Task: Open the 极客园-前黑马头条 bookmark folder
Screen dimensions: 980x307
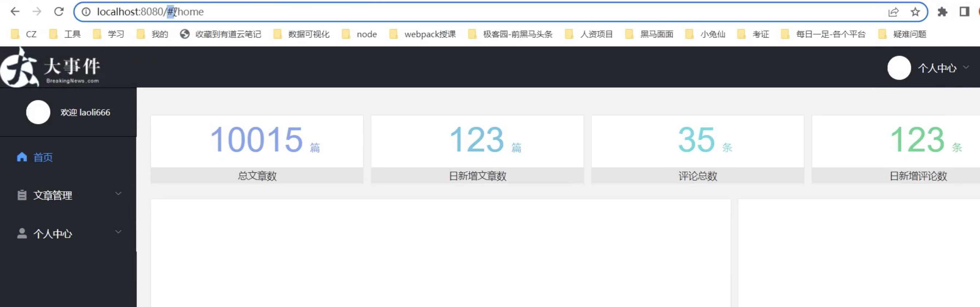Action: tap(510, 34)
